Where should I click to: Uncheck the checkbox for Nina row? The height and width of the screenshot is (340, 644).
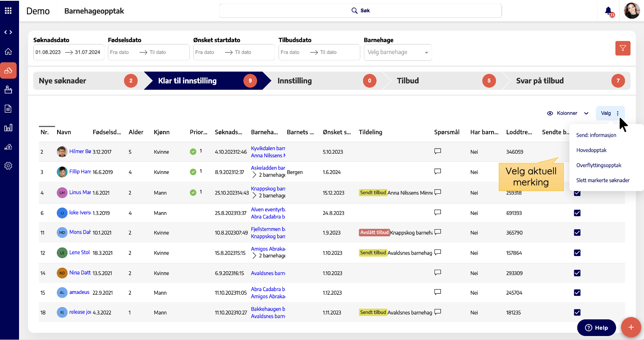coord(577,273)
